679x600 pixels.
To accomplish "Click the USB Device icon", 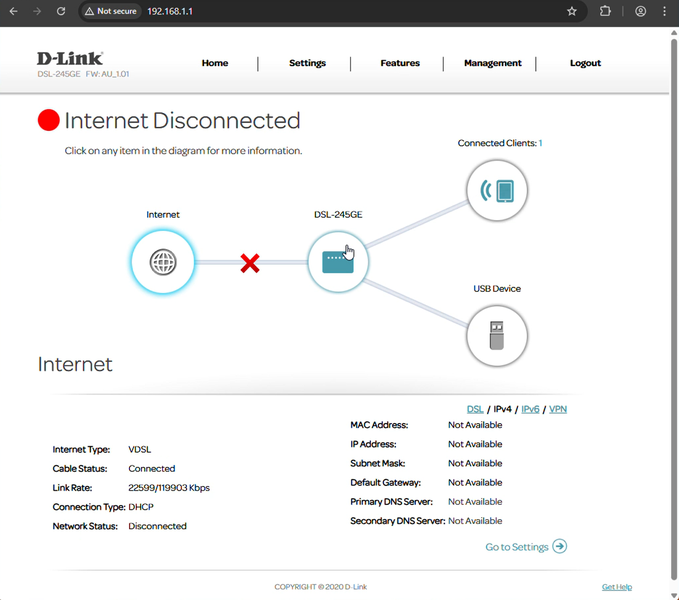I will click(496, 336).
